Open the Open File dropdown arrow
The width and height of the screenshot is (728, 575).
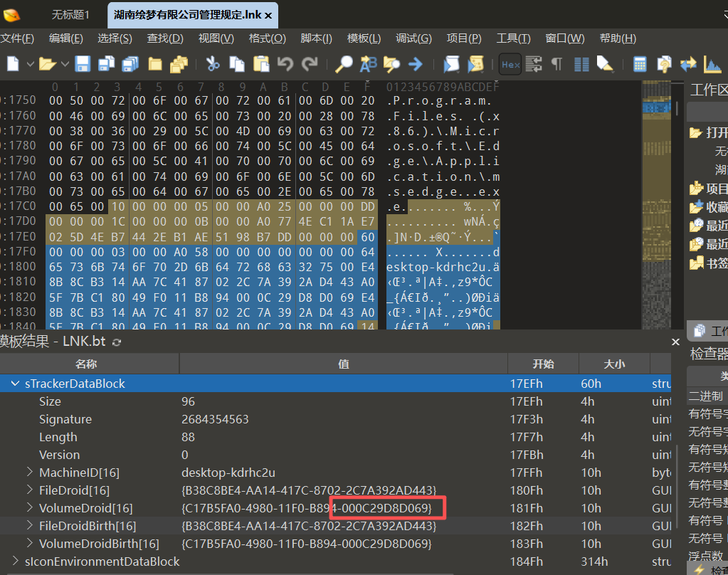[65, 64]
